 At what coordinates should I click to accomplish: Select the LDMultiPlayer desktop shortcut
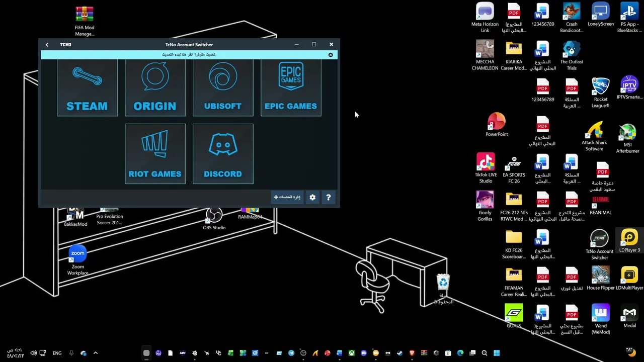(x=629, y=279)
